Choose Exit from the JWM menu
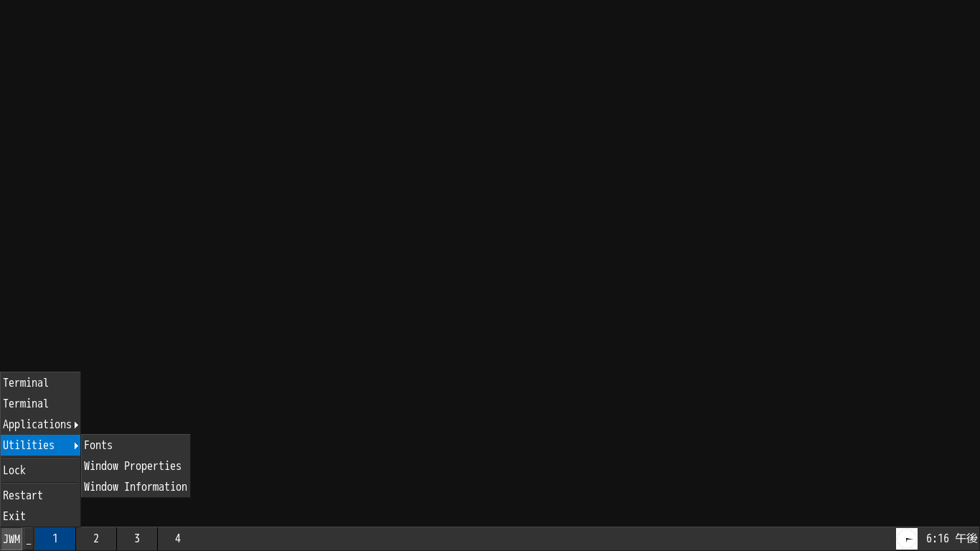980x551 pixels. pos(40,517)
